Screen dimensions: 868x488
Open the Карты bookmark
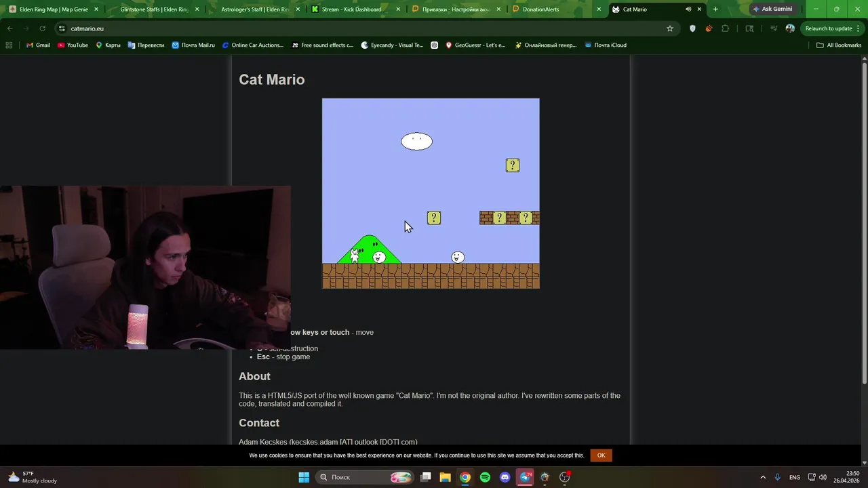pos(108,45)
